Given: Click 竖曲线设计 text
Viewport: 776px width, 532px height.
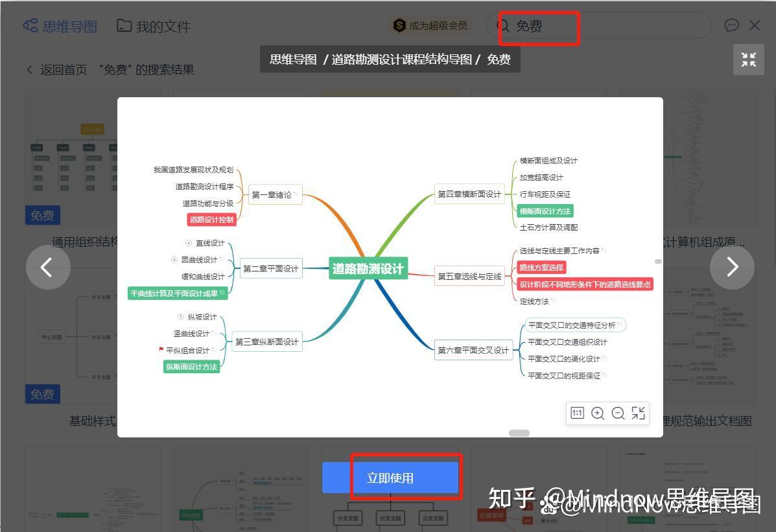Looking at the screenshot, I should click(191, 334).
